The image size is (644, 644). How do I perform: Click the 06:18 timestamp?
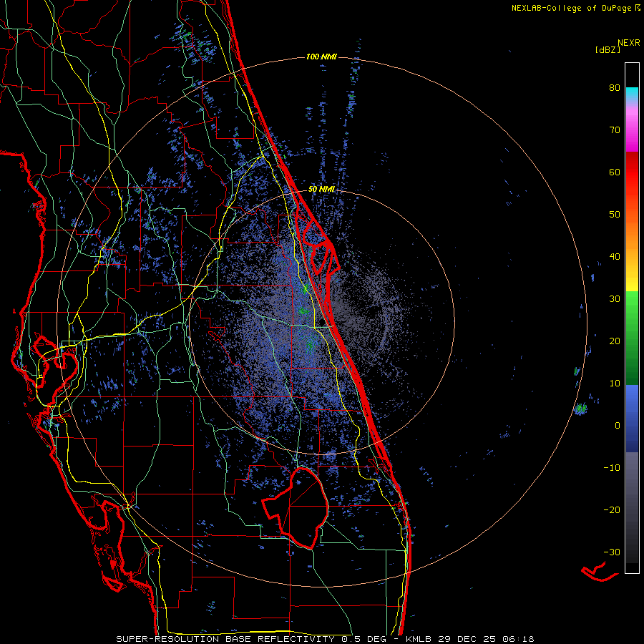click(x=519, y=639)
